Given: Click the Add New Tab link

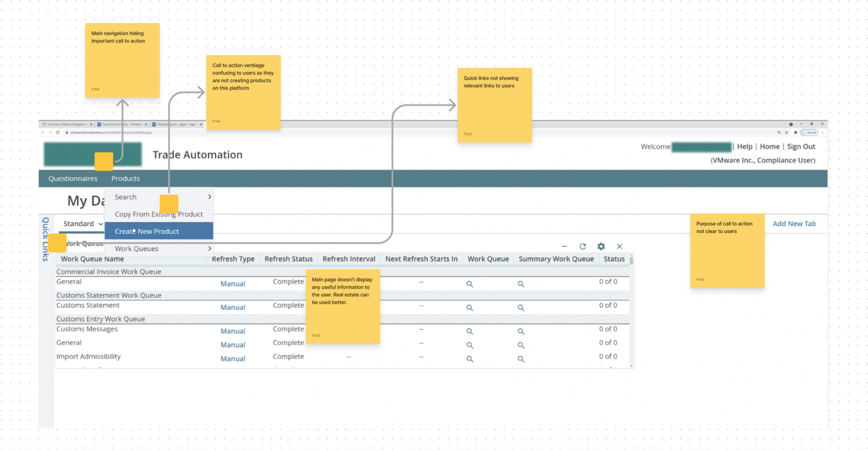Looking at the screenshot, I should 794,224.
